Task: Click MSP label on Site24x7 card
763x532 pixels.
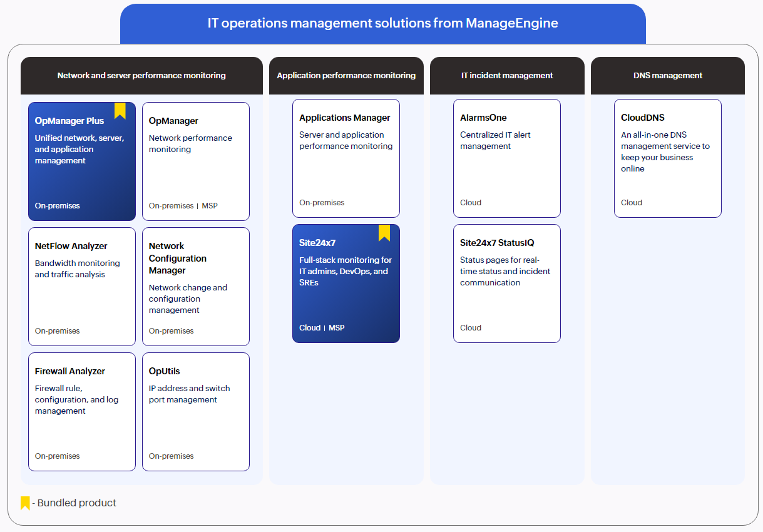Action: coord(337,328)
